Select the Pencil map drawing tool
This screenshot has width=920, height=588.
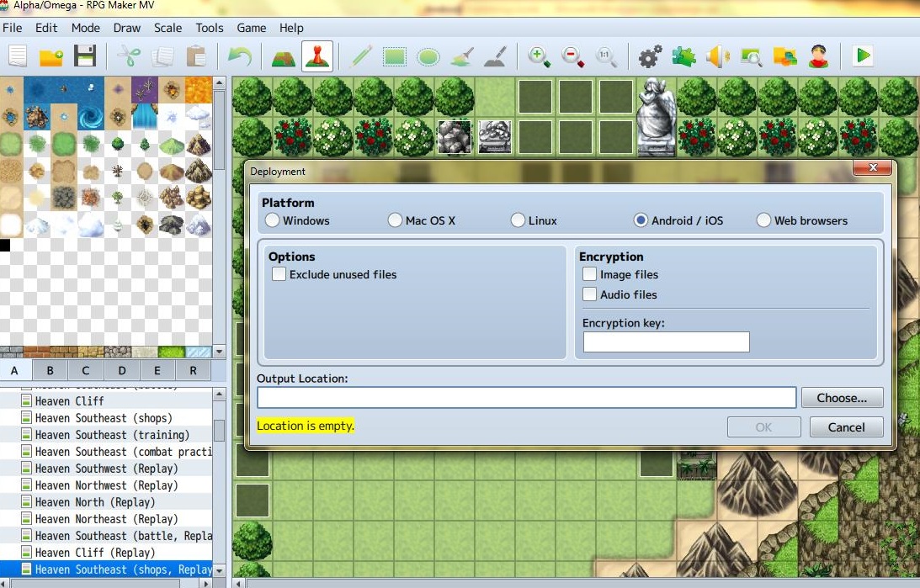[361, 56]
